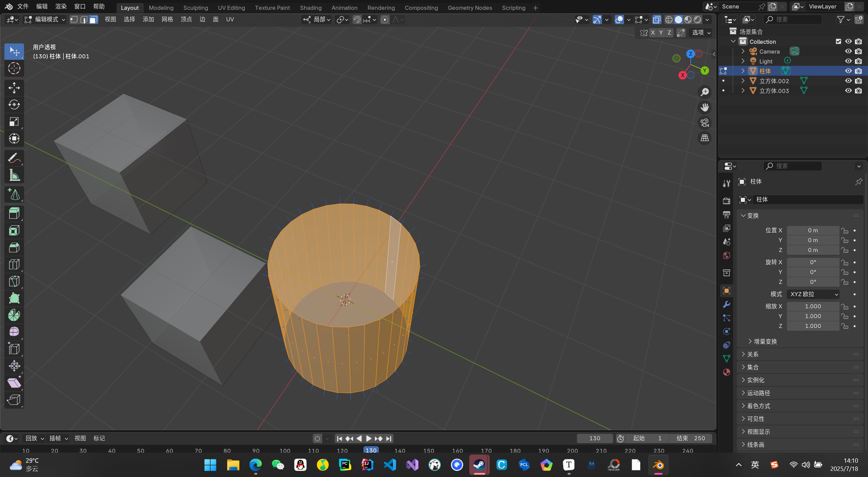Choose the Annotate pencil tool
The height and width of the screenshot is (477, 868).
click(14, 158)
